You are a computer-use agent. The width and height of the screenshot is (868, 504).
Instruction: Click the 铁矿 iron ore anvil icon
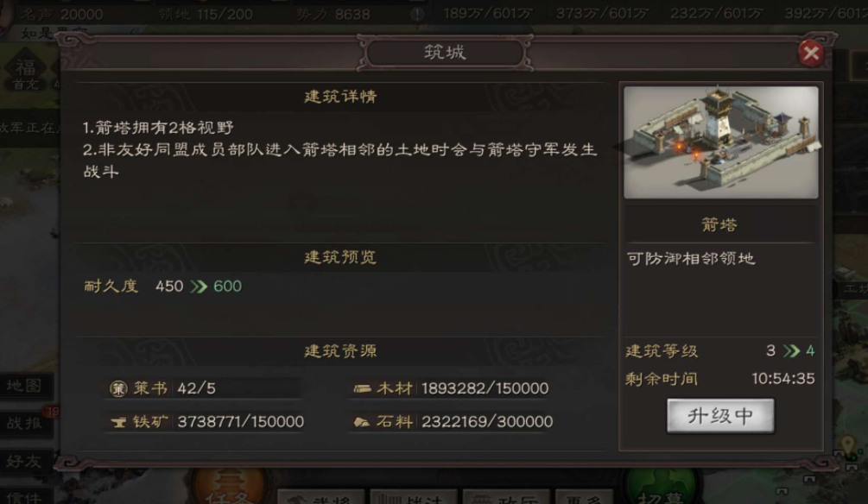point(118,422)
